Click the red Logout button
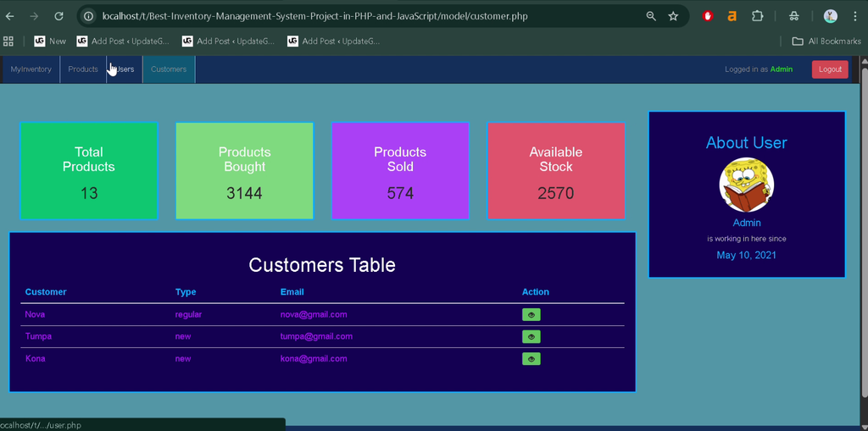868x431 pixels. 830,69
